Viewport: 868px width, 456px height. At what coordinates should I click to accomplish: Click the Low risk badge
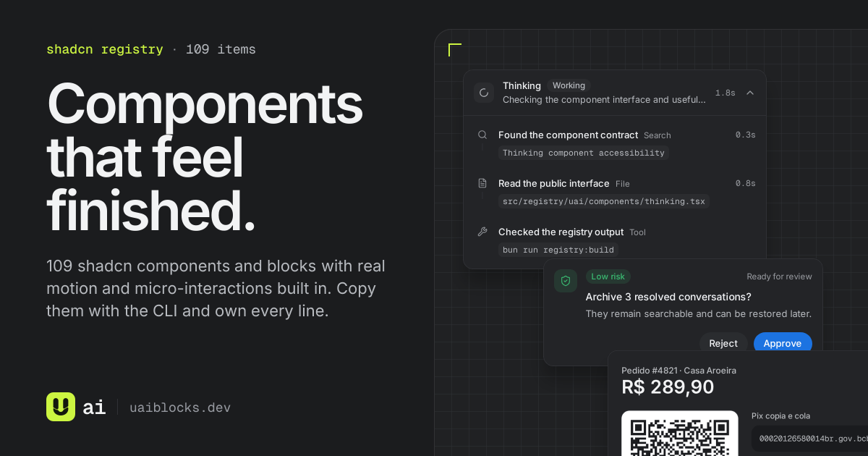(x=609, y=276)
